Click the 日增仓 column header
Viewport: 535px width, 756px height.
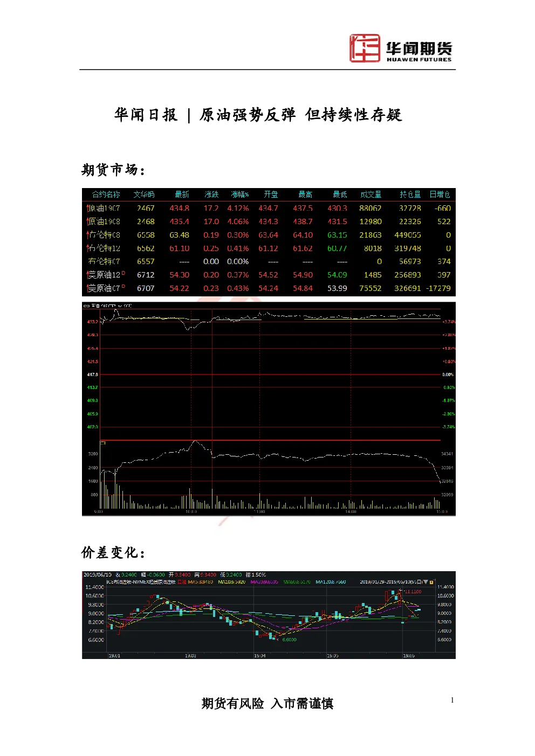tap(440, 195)
